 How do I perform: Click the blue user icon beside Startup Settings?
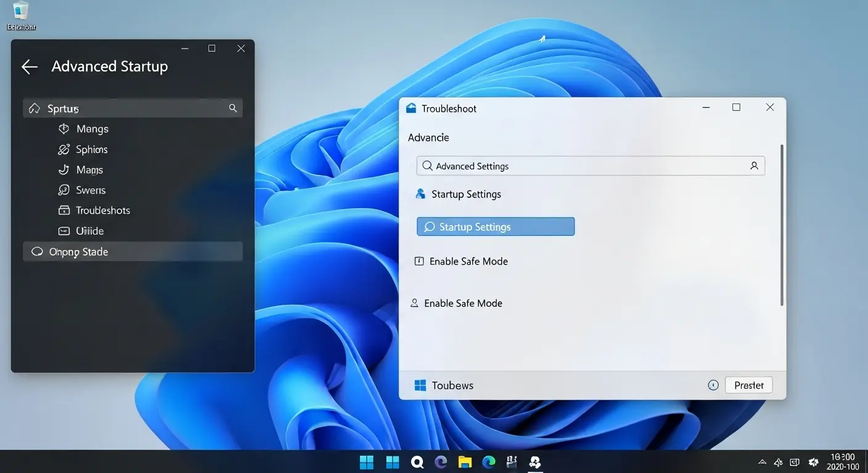(420, 194)
